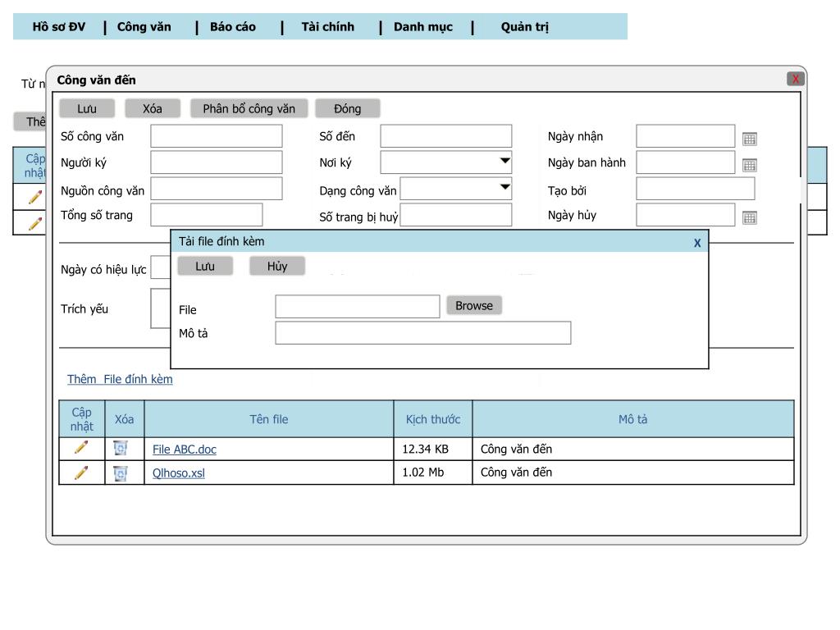Delete Qlhoso.xsl using trash icon
The width and height of the screenshot is (840, 630).
pos(121,473)
